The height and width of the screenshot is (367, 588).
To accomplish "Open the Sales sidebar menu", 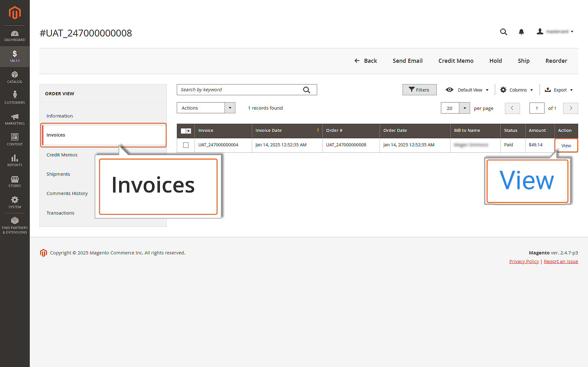I will click(15, 57).
